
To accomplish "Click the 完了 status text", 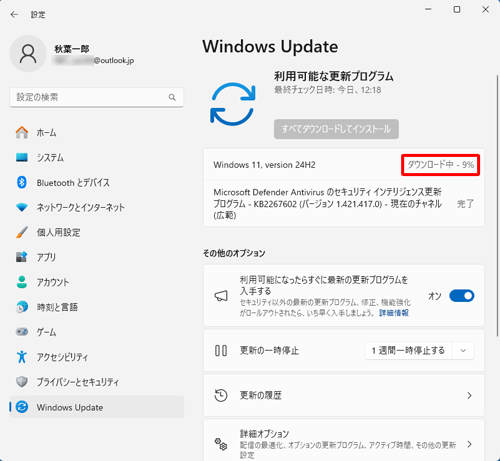I will click(x=465, y=204).
